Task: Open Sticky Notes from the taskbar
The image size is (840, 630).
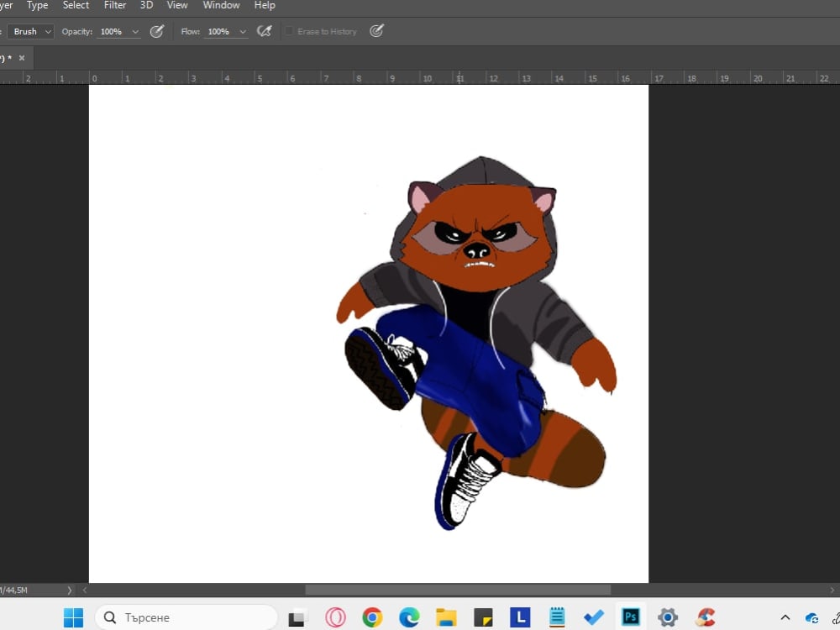Action: pos(483,617)
